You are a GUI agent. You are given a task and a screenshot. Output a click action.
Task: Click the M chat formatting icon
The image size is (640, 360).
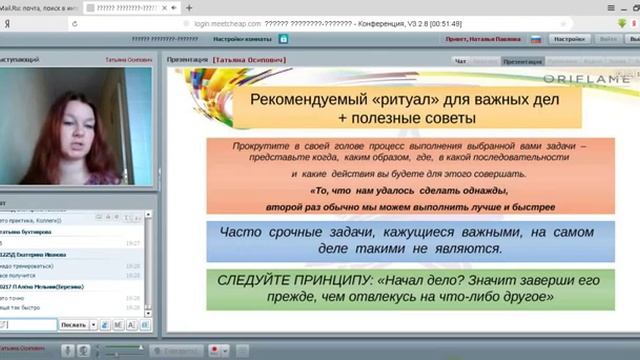[118, 325]
